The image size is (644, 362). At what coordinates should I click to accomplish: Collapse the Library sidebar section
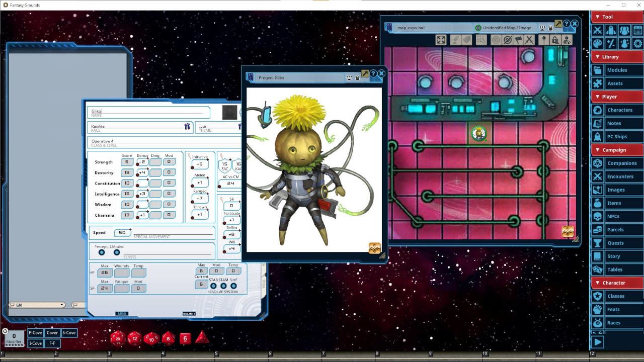click(617, 57)
